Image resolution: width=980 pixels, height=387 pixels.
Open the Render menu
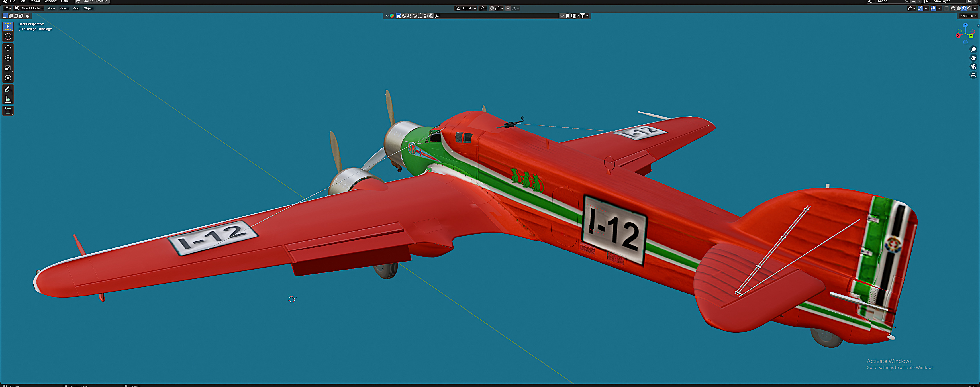click(x=35, y=1)
